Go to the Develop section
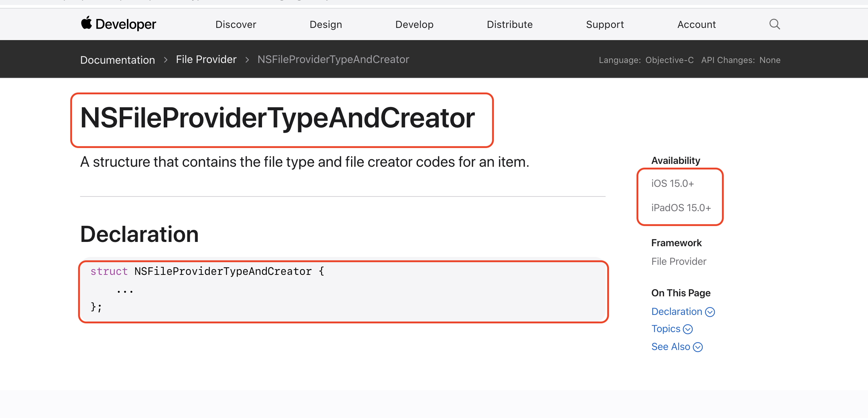The image size is (868, 418). [414, 24]
